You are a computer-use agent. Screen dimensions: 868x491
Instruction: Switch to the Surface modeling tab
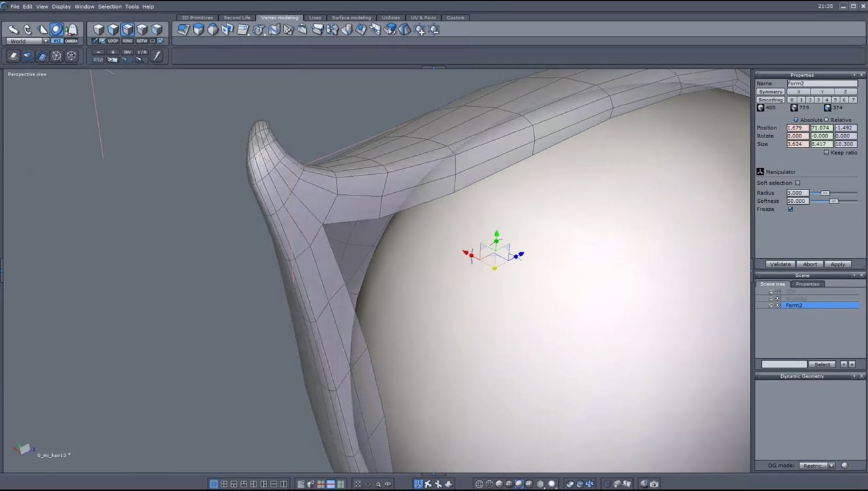(x=351, y=17)
